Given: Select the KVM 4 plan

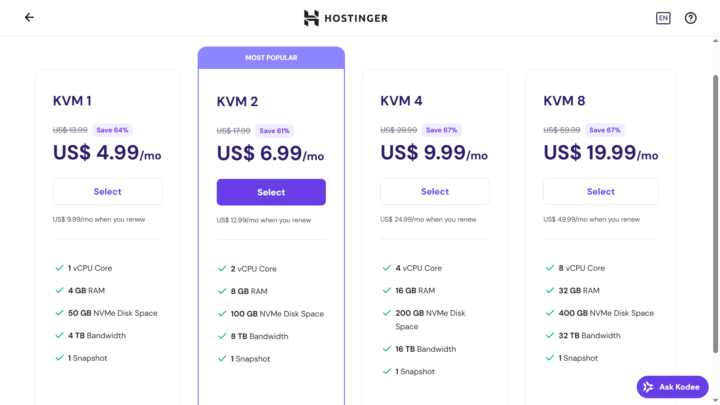Looking at the screenshot, I should coord(435,191).
